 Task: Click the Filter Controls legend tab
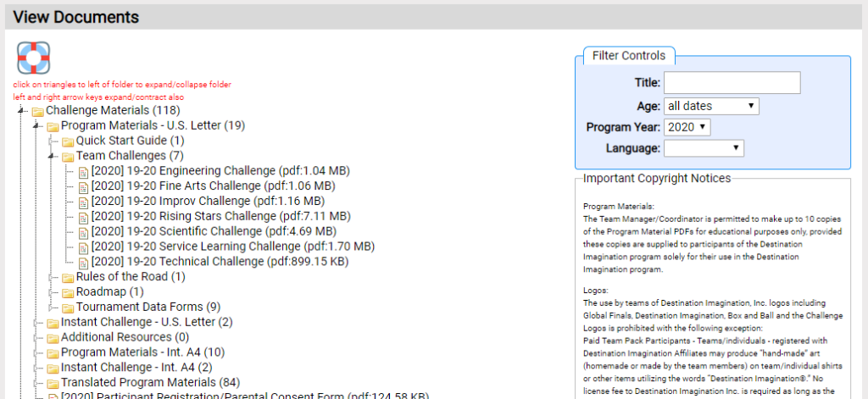[x=629, y=55]
